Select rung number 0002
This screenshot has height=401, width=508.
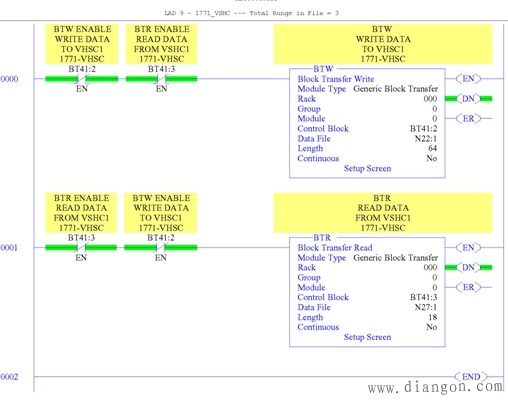tap(9, 377)
